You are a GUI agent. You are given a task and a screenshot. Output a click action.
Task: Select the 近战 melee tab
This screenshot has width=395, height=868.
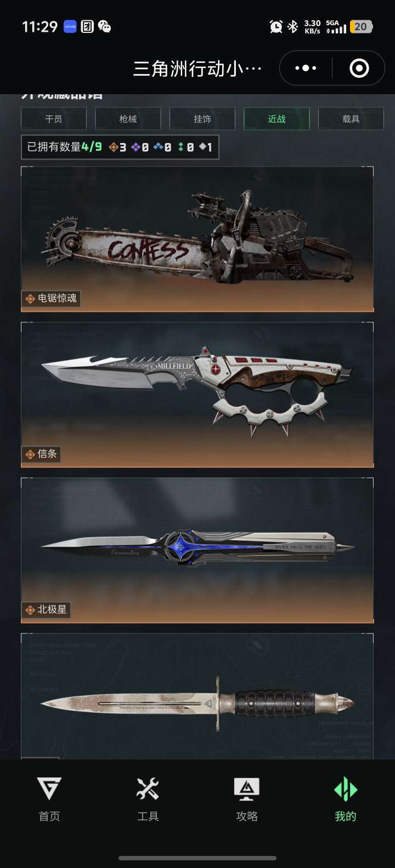pos(276,119)
